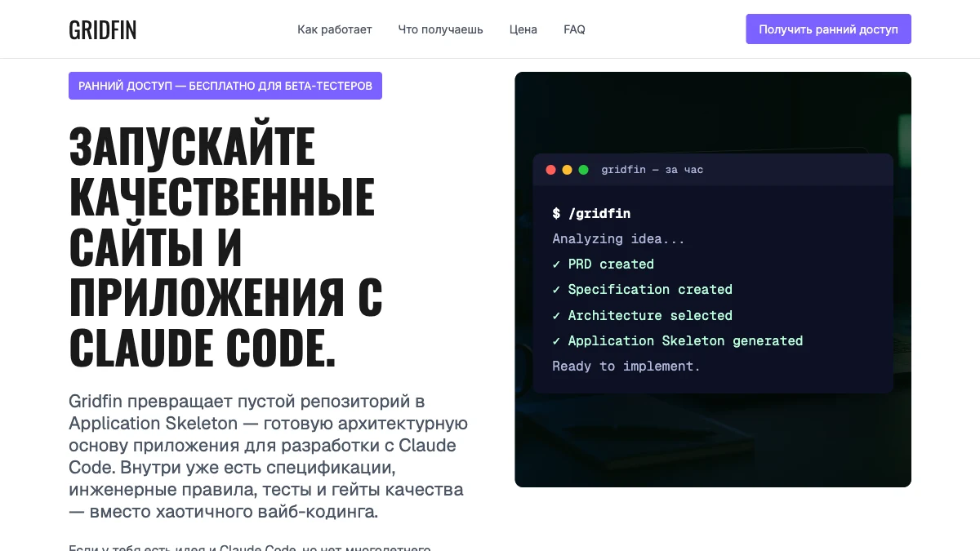Click the checkmark before "Specification created"
Screen dimensions: 980x551
point(556,290)
